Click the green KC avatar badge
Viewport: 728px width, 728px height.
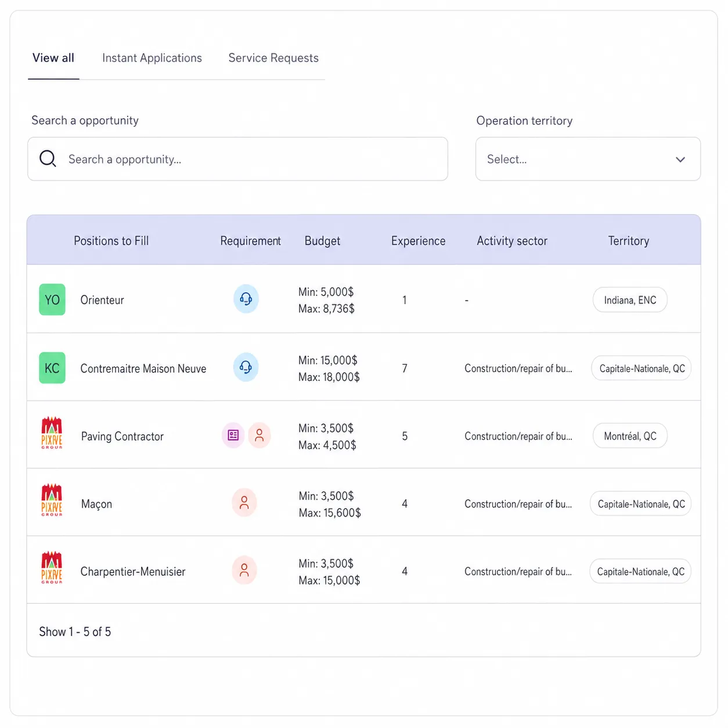click(52, 368)
